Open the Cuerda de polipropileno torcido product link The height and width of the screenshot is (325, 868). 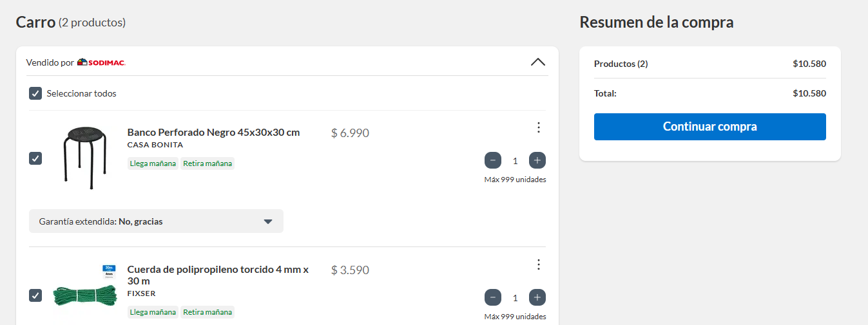[218, 275]
